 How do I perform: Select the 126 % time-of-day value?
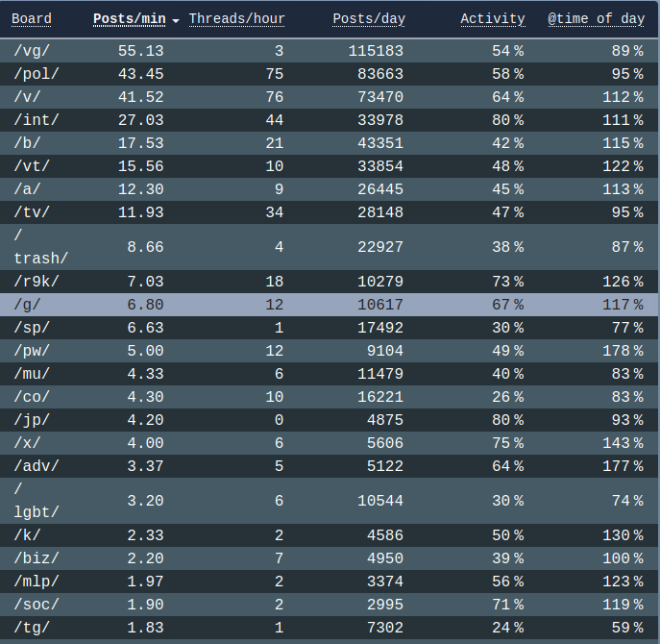(x=623, y=282)
